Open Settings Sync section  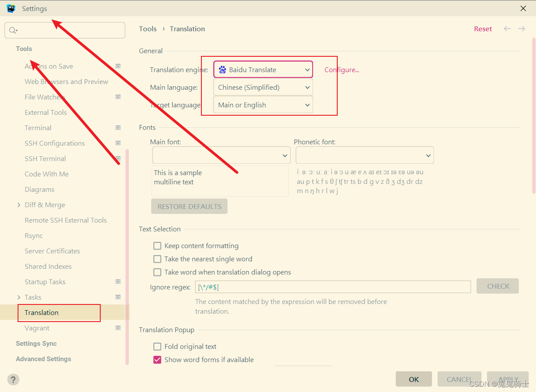point(36,343)
